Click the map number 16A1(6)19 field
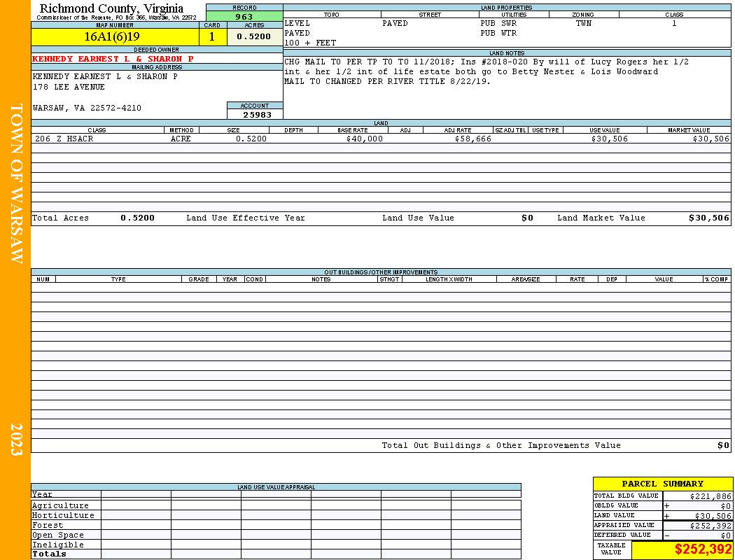The image size is (735, 560). click(115, 36)
